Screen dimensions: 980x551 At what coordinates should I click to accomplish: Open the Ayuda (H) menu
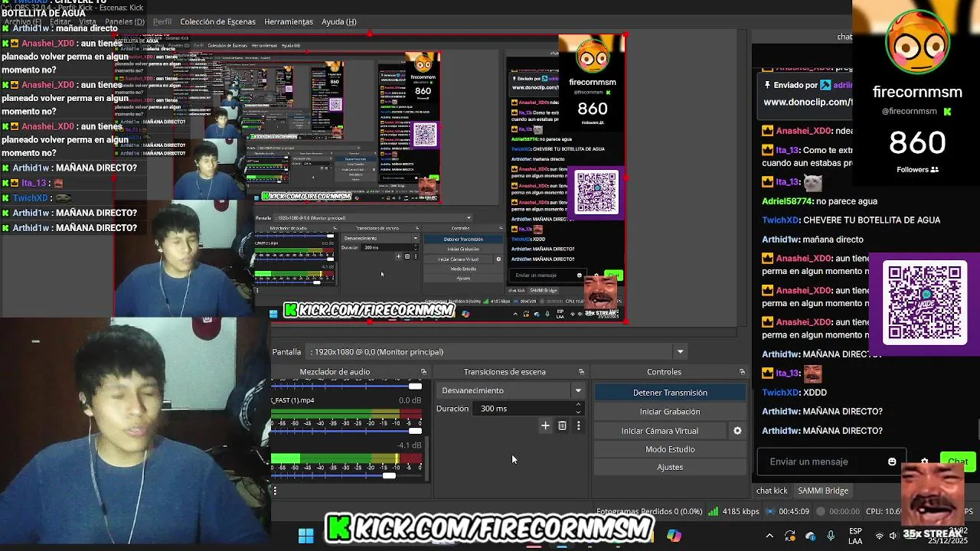click(x=339, y=21)
